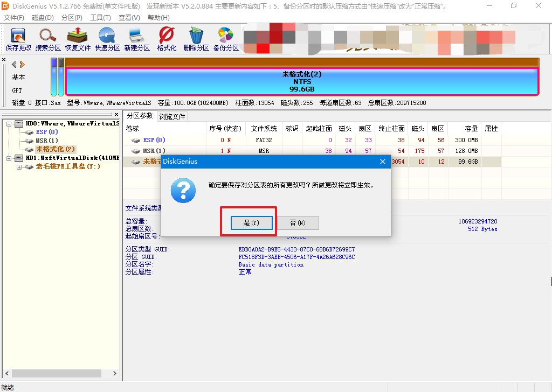
Task: Click the 文件系统 column header
Action: click(264, 129)
